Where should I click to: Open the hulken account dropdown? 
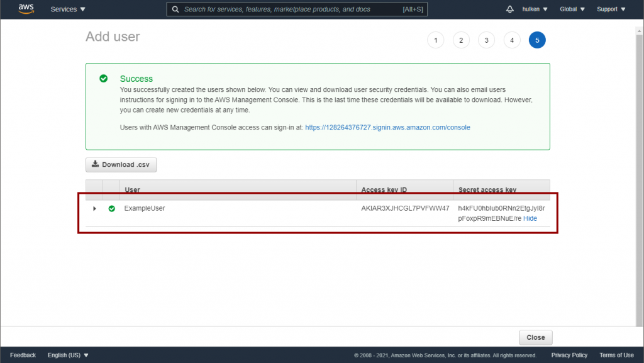[535, 9]
